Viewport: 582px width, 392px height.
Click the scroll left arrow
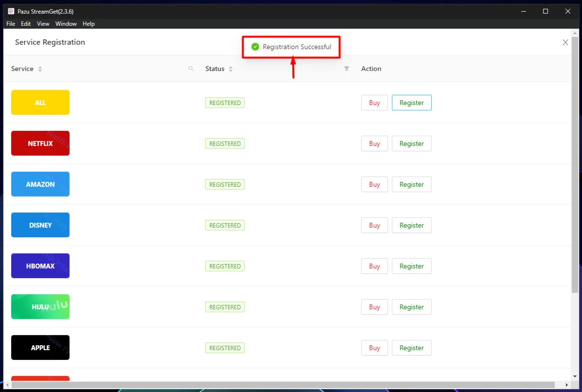click(7, 385)
